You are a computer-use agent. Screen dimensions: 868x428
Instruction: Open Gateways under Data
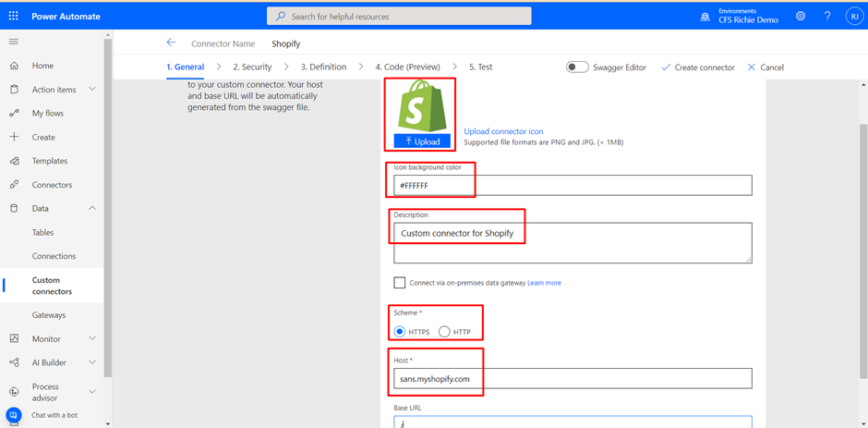click(49, 315)
